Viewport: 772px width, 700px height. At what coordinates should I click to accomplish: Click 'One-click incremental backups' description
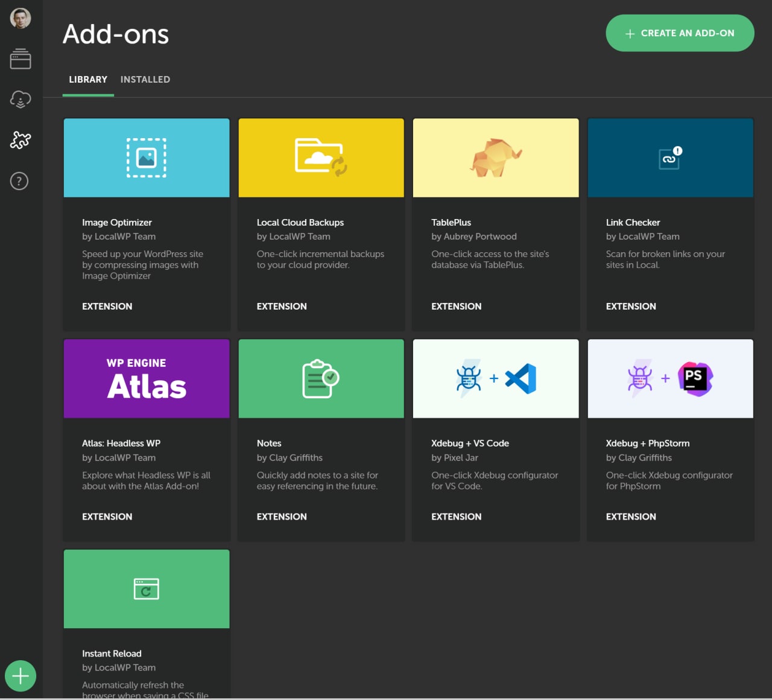pyautogui.click(x=320, y=259)
